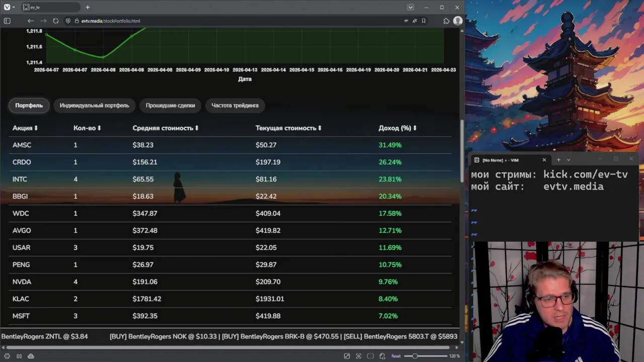Image resolution: width=644 pixels, height=362 pixels.
Task: Open page actions icon near Reset
Action: coord(382,356)
